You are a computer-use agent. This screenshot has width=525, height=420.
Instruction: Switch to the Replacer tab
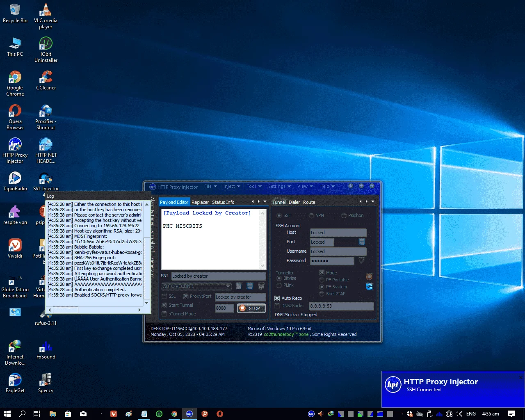click(x=200, y=202)
